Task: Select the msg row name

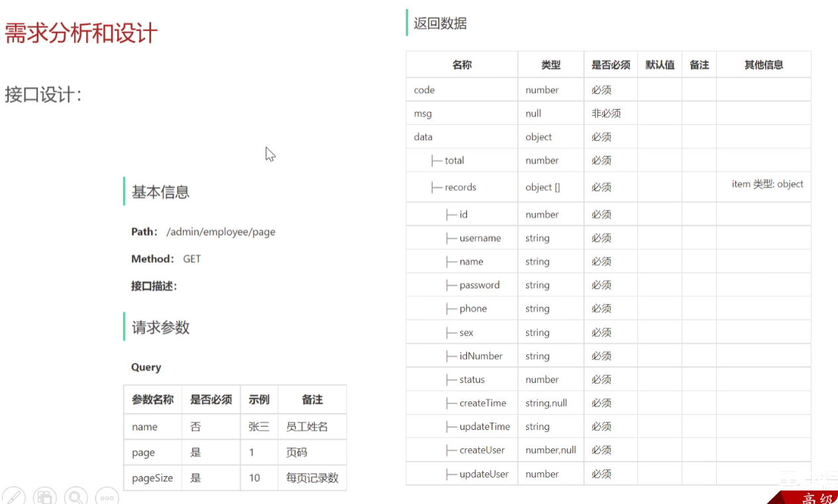Action: click(423, 113)
